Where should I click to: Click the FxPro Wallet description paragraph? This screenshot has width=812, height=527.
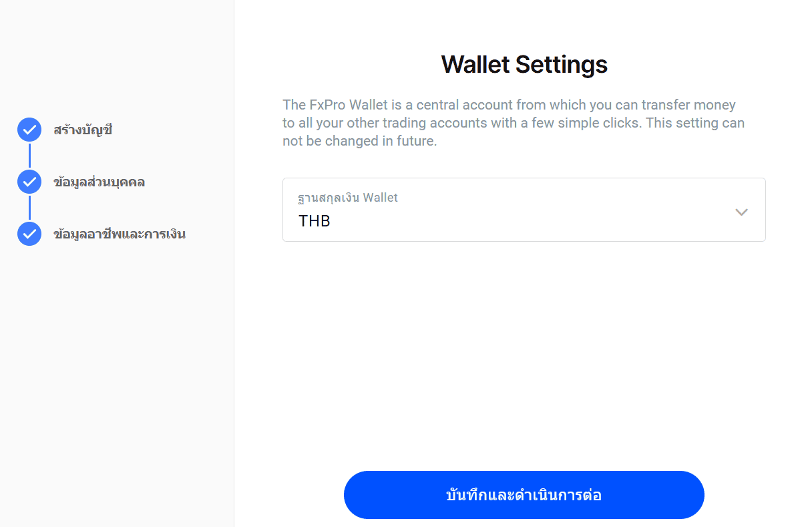point(513,123)
